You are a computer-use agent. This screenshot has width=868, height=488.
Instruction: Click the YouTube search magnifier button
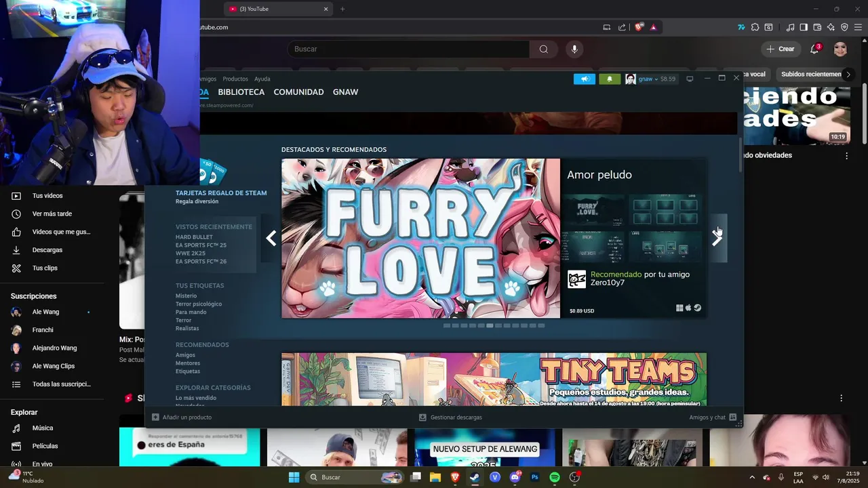point(543,49)
